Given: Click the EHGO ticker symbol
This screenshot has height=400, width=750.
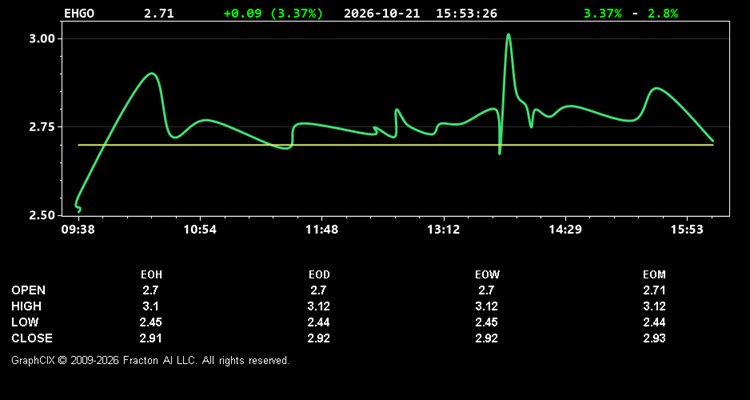Looking at the screenshot, I should [79, 13].
